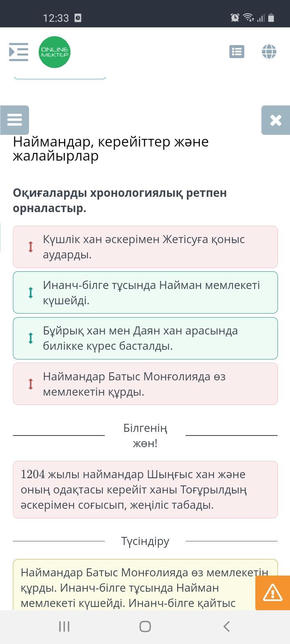Select the Инанч-білге тұсында answer card
Screen dimensions: 290x644
click(153, 292)
